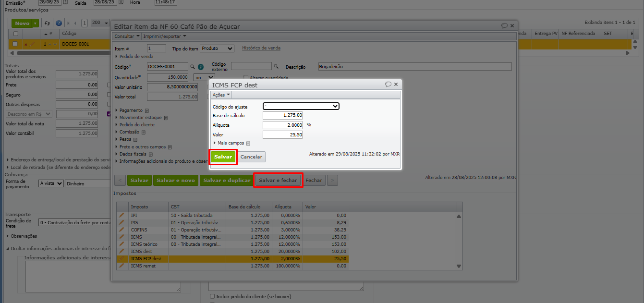The width and height of the screenshot is (644, 303).
Task: Tick the checkbox on the DOCES-0001 row
Action: [16, 44]
